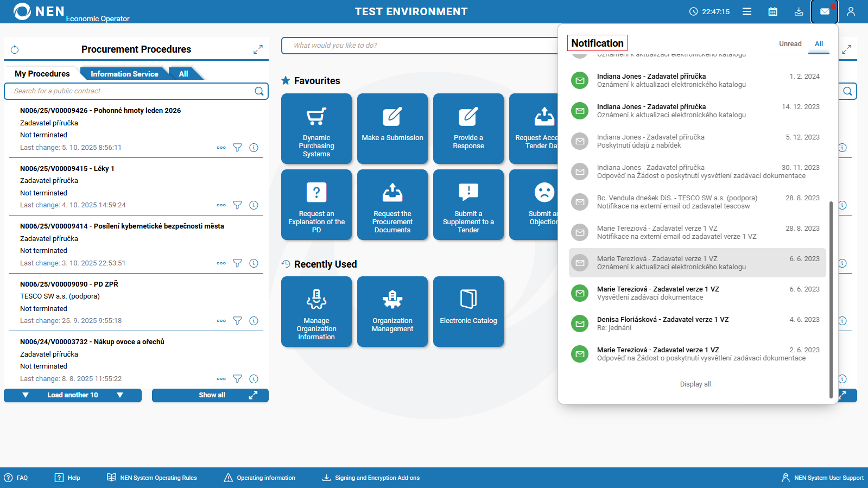This screenshot has height=488, width=868.
Task: Open more options for Posílení kybernetické bezpečnosti
Action: pyautogui.click(x=221, y=263)
